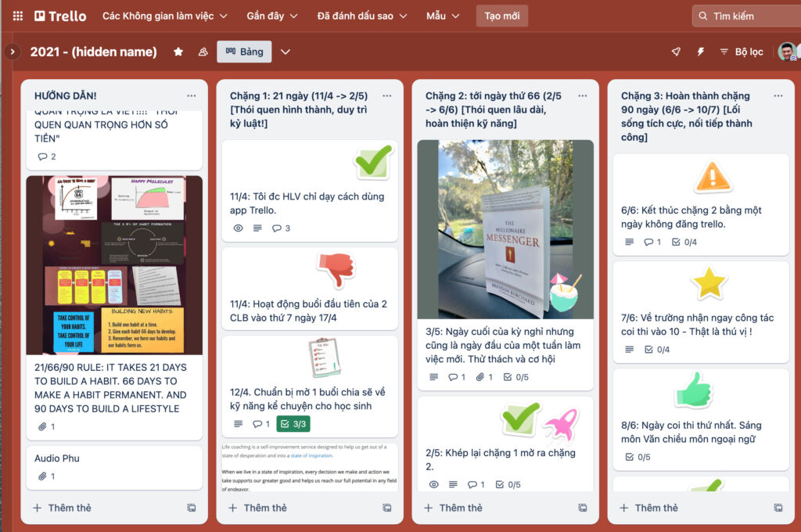Expand the Đã đánh dấu sao dropdown
The image size is (801, 532).
(361, 16)
